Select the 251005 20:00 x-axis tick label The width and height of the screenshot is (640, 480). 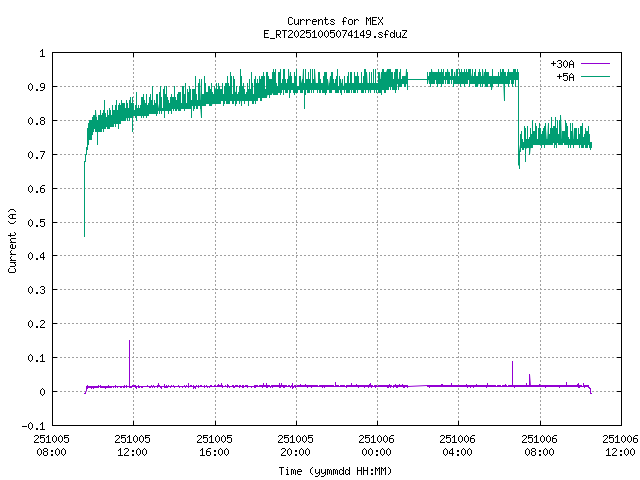295,444
